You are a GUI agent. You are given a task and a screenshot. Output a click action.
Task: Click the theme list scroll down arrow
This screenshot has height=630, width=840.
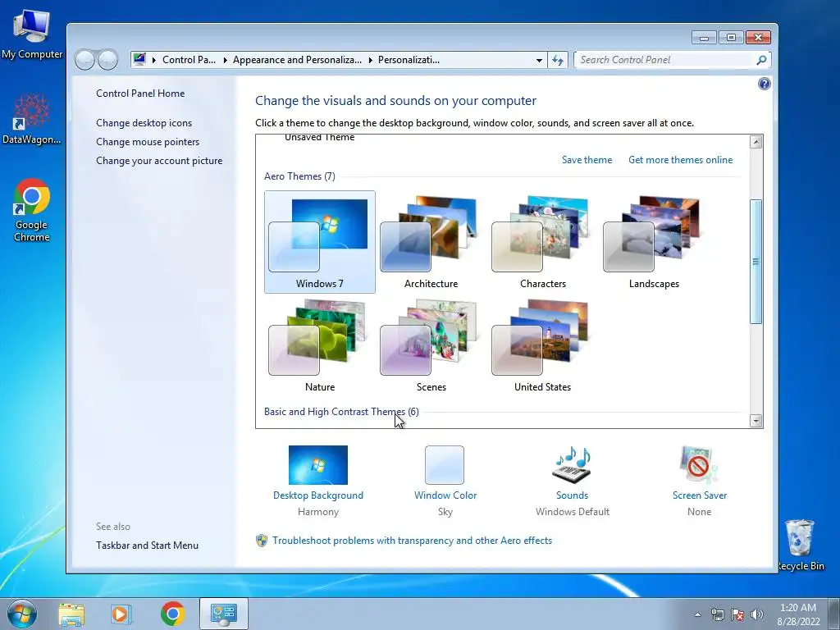tap(756, 421)
